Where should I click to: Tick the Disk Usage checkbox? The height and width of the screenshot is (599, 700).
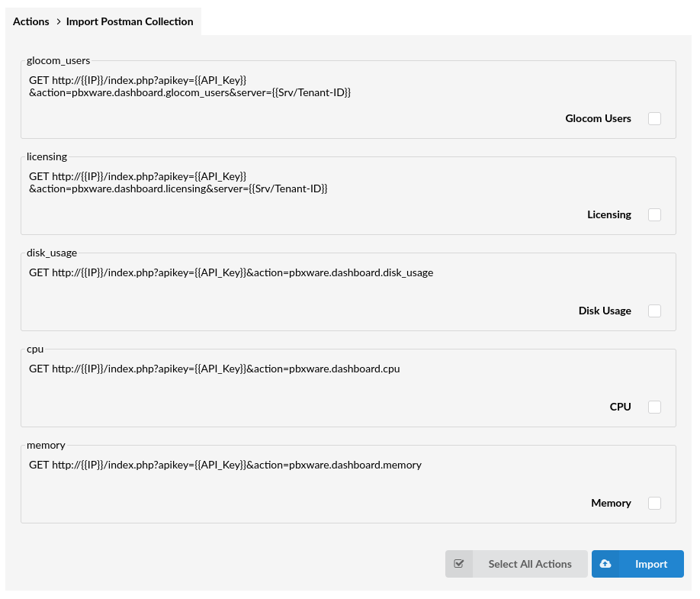click(x=654, y=311)
